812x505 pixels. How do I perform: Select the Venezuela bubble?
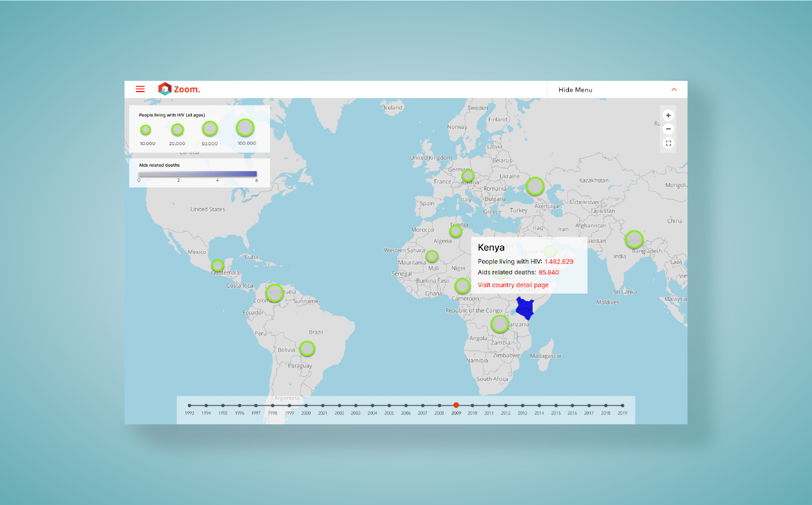coord(274,293)
